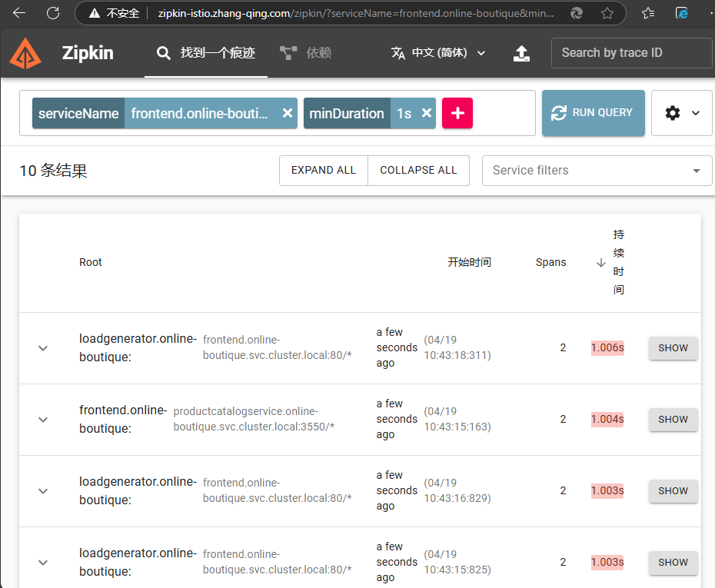
Task: Click the timestamp (04/19 10:43:15:163)
Action: point(457,419)
